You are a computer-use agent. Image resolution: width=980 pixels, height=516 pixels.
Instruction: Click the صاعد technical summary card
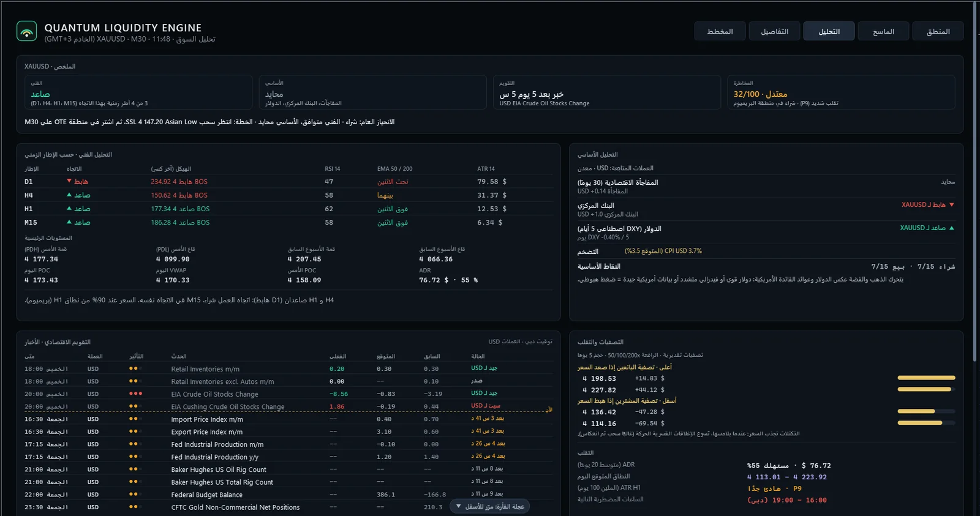click(x=138, y=92)
